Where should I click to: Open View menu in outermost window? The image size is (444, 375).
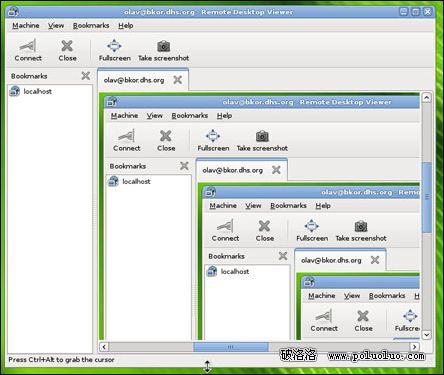(56, 25)
